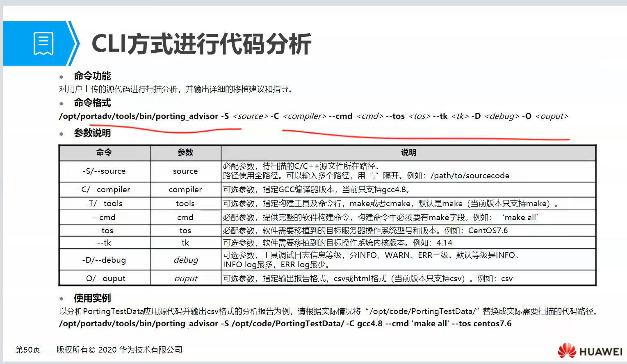The height and width of the screenshot is (364, 627).
Task: Click the '--cmd' command cell
Action: [x=104, y=218]
